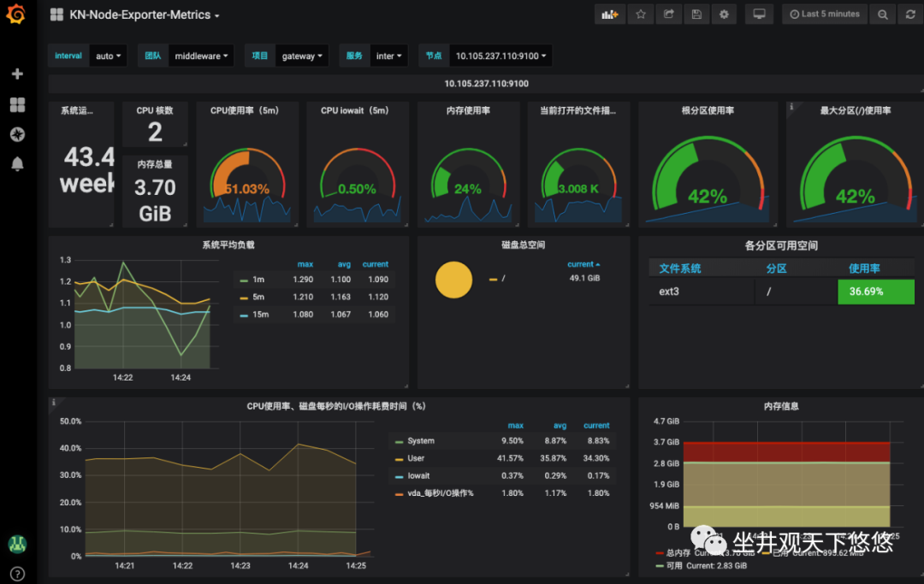Toggle the 1m series in load legend

click(258, 280)
